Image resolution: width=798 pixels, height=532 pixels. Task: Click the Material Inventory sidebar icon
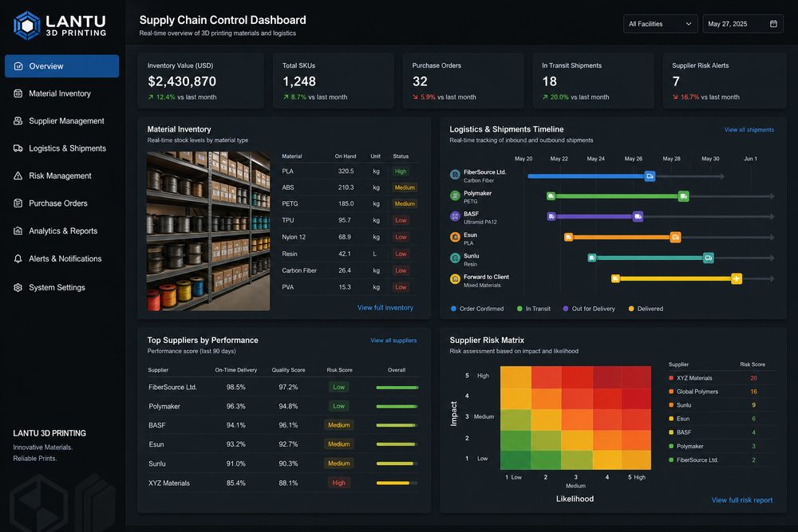click(x=18, y=93)
